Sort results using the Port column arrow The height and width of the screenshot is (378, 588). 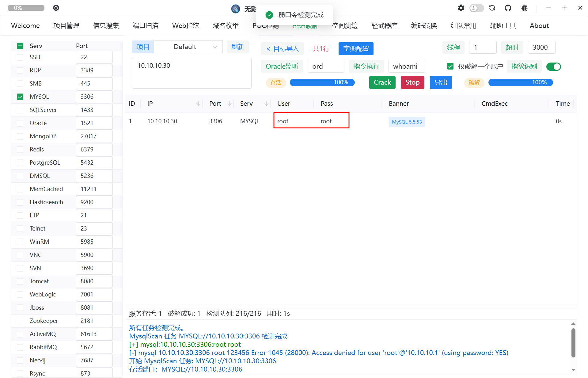pos(229,104)
